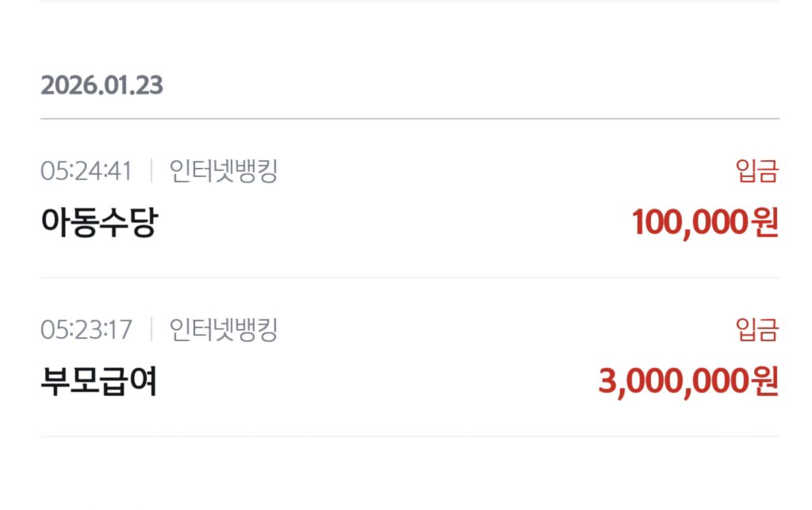812x510 pixels.
Task: Click the empty area below the 부모급여 row
Action: click(x=410, y=474)
